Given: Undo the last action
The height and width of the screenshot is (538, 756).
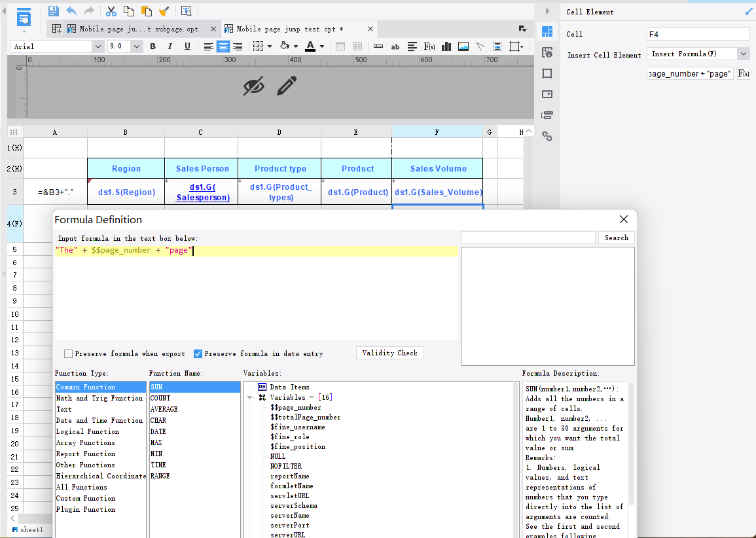Looking at the screenshot, I should (71, 11).
